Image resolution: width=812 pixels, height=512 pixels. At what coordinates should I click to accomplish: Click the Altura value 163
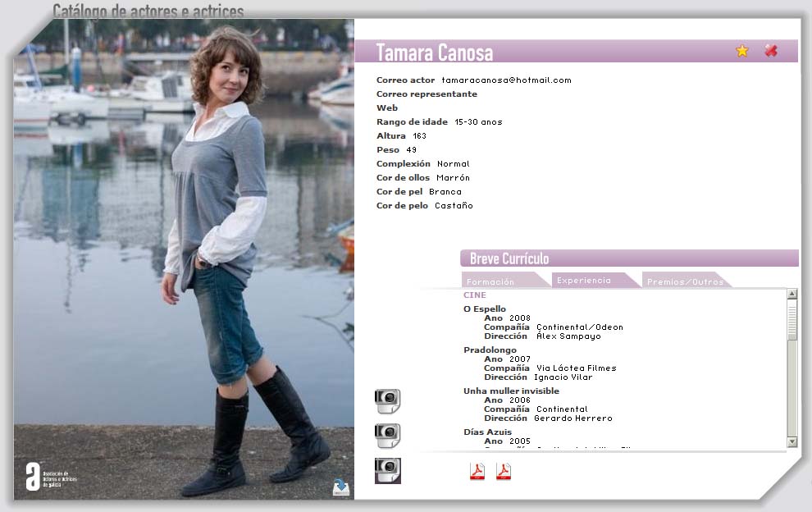tap(419, 135)
